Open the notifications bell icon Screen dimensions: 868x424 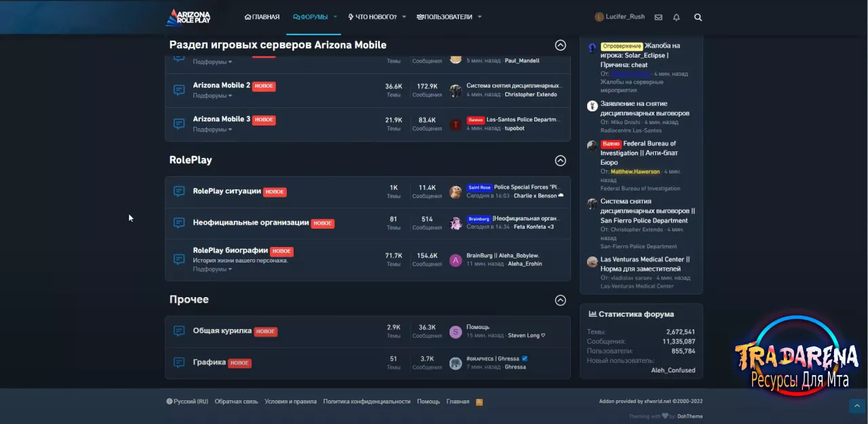[x=676, y=17]
